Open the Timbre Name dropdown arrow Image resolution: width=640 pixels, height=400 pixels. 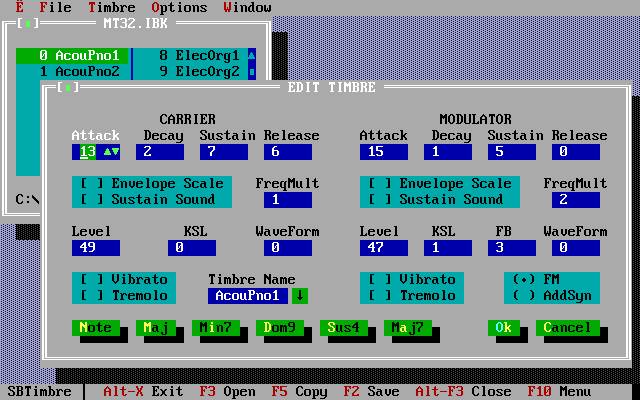pos(300,296)
